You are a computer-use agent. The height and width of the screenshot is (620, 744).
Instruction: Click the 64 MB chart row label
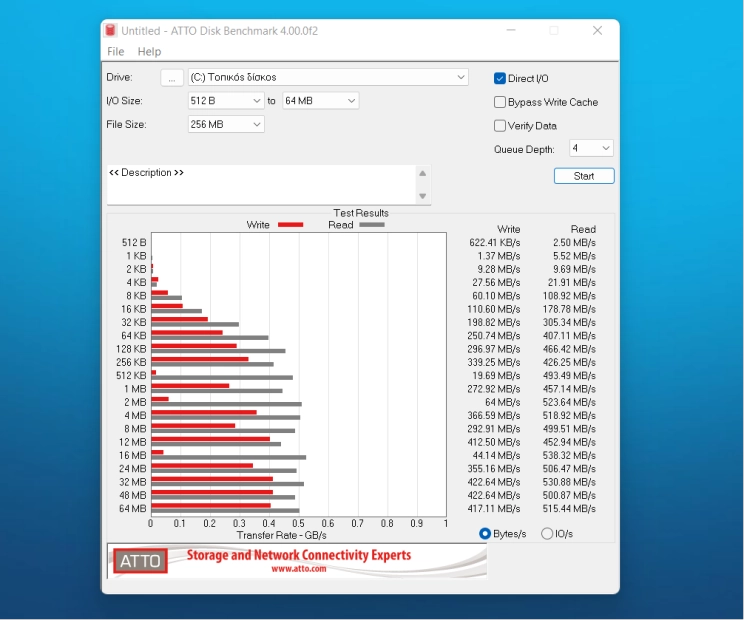click(x=132, y=509)
